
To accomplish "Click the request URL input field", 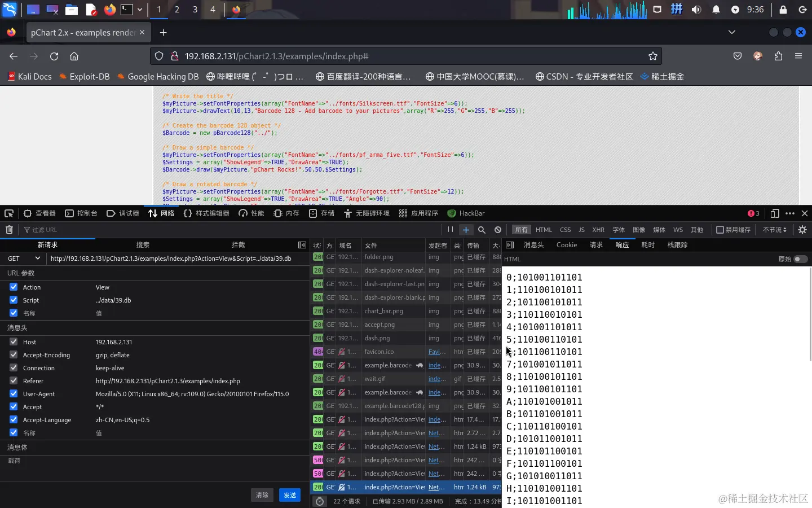I will coord(178,259).
